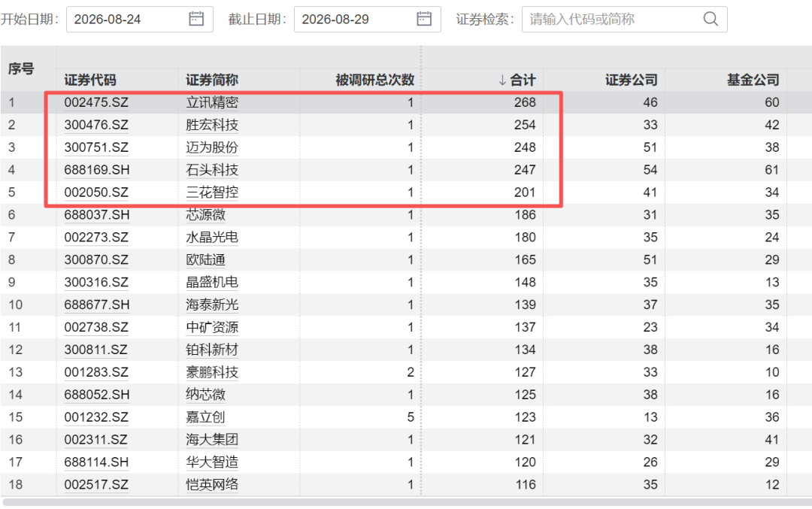Open the 三花智控 stock name link
The width and height of the screenshot is (812, 509).
point(212,192)
